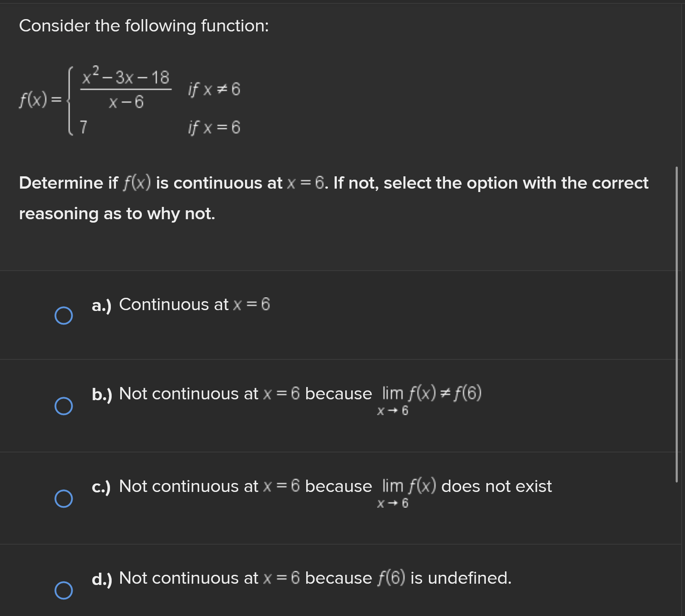Click the bold 'd.)' option label

point(102,579)
